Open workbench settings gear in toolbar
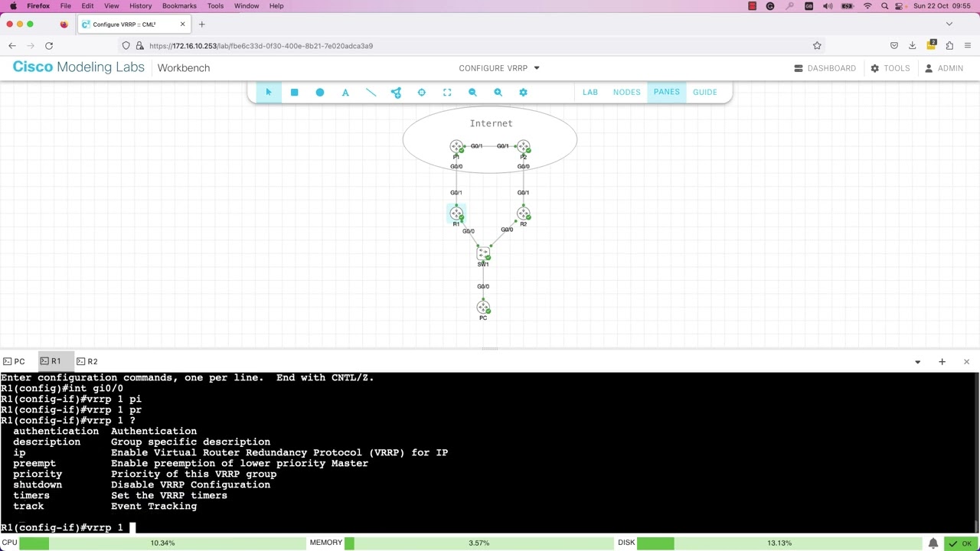 point(523,93)
